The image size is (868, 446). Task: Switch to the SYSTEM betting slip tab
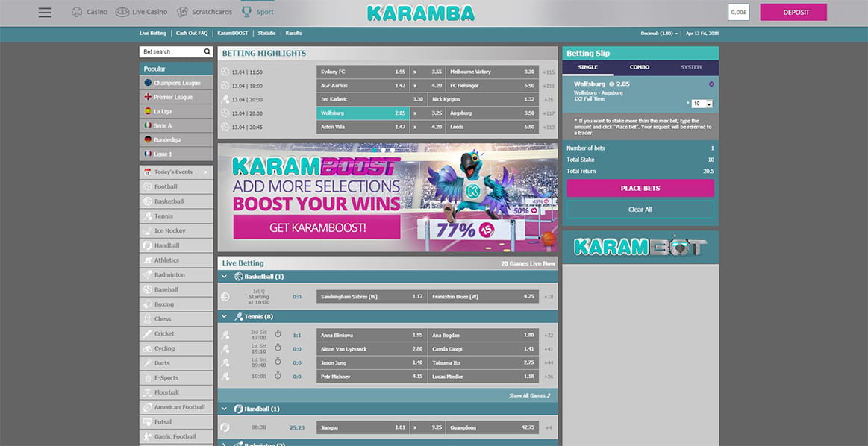(x=691, y=67)
